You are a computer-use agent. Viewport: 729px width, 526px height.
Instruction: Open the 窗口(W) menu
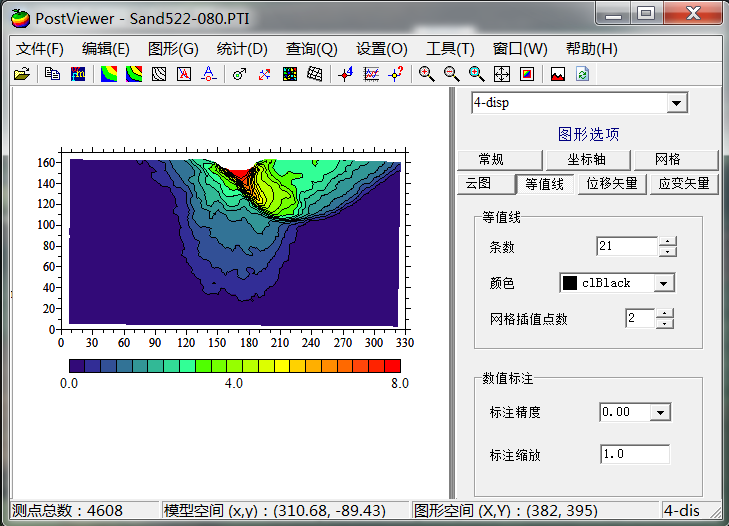pyautogui.click(x=520, y=49)
